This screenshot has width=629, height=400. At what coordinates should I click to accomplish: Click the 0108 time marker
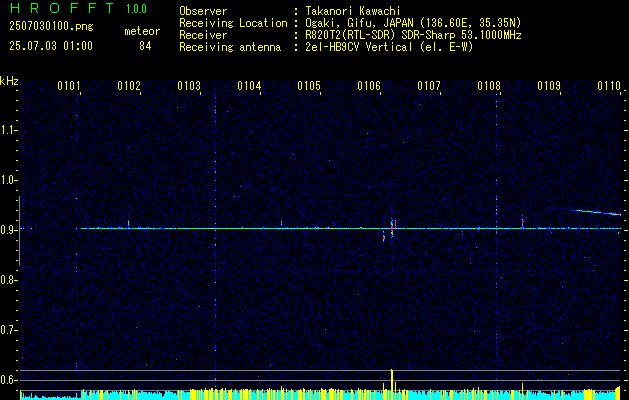point(489,85)
